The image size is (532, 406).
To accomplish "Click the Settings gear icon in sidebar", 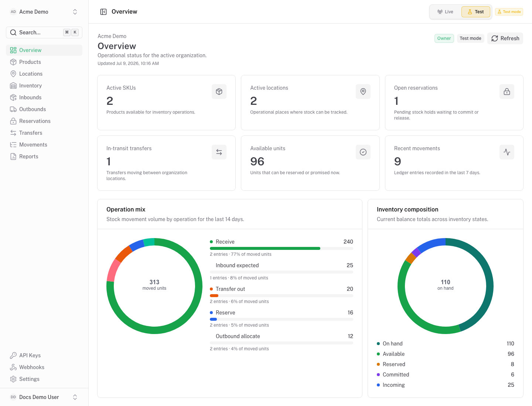I will 13,379.
